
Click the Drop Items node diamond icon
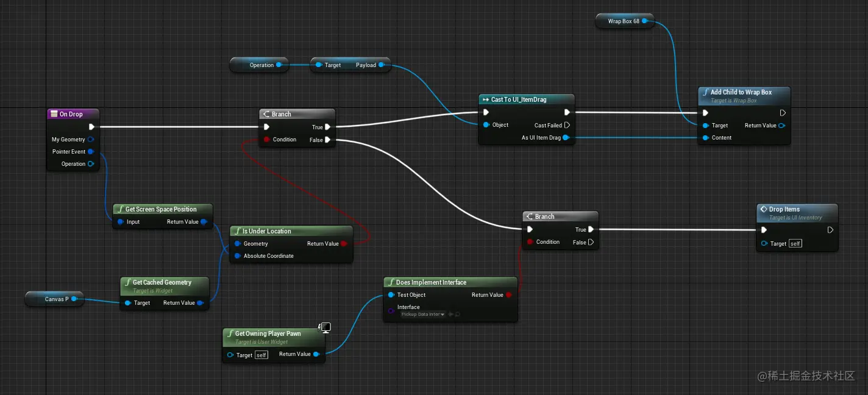click(x=763, y=209)
